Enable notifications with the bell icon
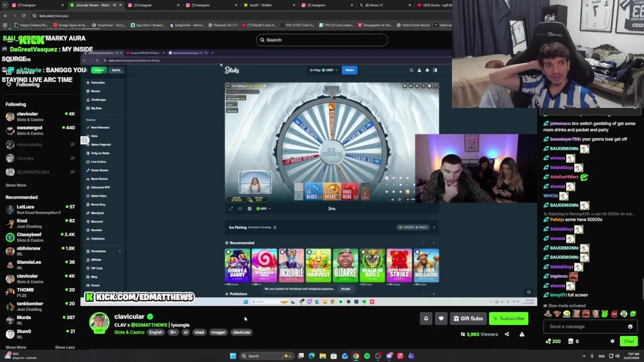This screenshot has height=362, width=644. click(426, 318)
